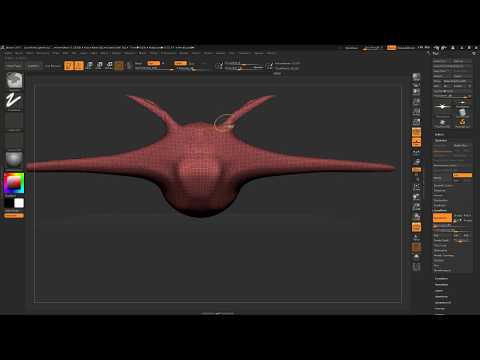Image resolution: width=480 pixels, height=360 pixels.
Task: Activate the Scale transform icon
Action: 99,65
